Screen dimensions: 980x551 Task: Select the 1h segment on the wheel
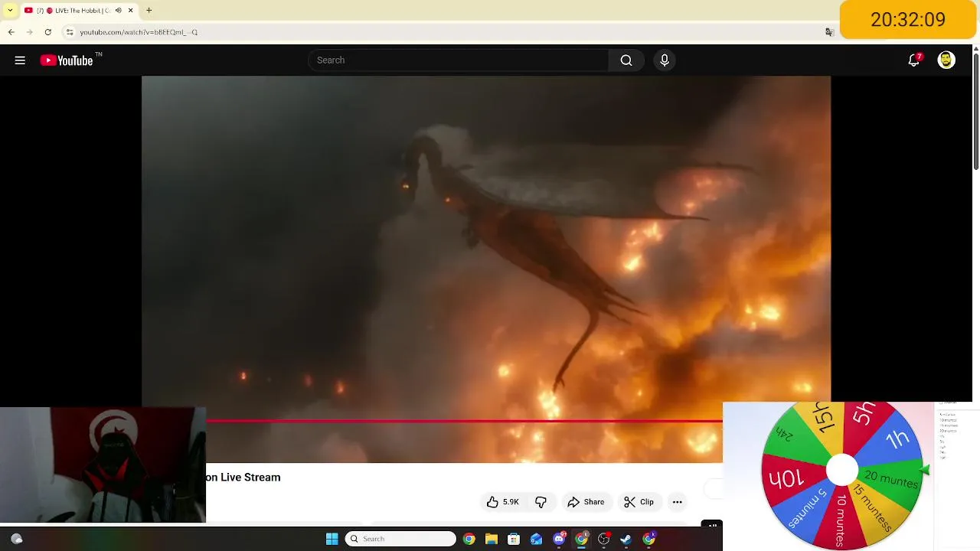(x=896, y=439)
